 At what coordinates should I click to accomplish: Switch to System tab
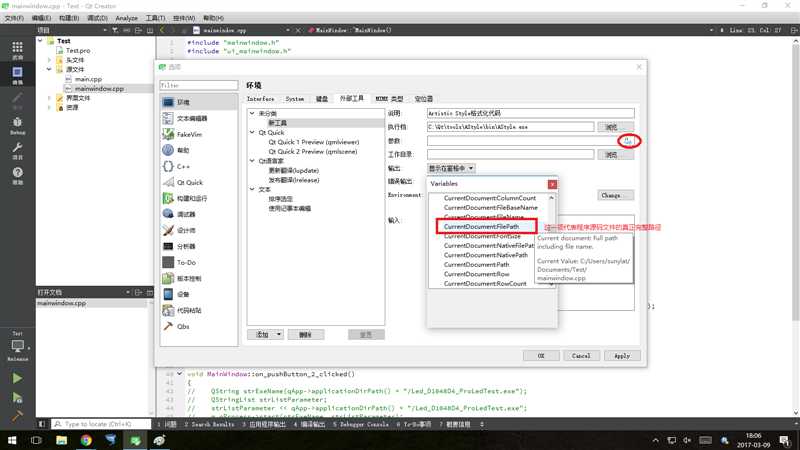295,99
